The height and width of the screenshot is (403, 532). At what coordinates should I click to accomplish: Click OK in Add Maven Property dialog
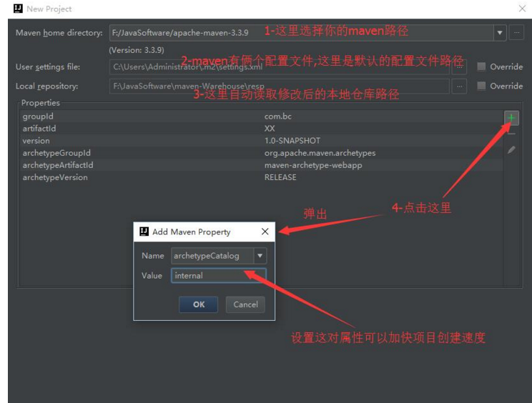(x=199, y=304)
